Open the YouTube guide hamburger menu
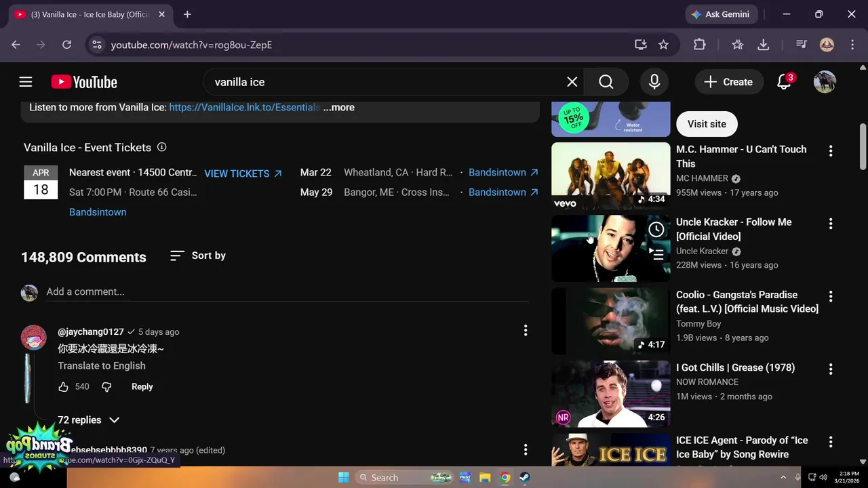The height and width of the screenshot is (488, 868). pyautogui.click(x=26, y=82)
